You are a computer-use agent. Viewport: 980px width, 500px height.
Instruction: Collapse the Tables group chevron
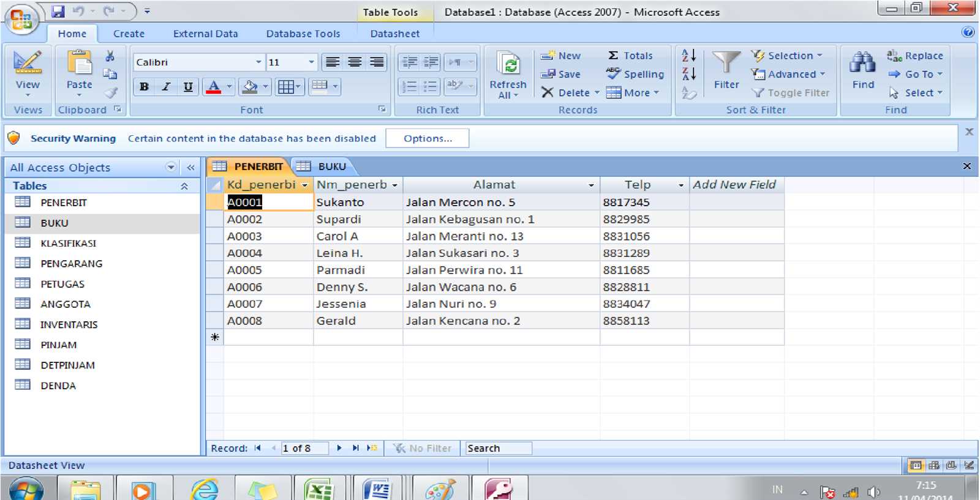[x=184, y=186]
